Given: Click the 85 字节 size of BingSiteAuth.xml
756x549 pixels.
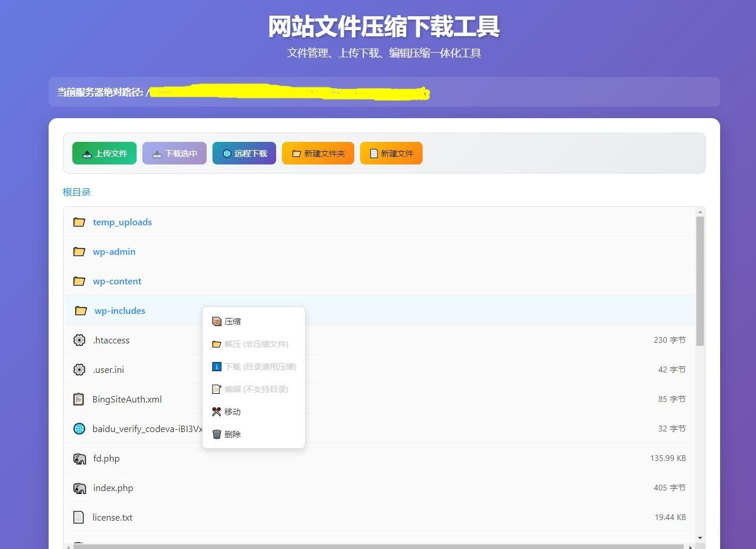Looking at the screenshot, I should (672, 400).
